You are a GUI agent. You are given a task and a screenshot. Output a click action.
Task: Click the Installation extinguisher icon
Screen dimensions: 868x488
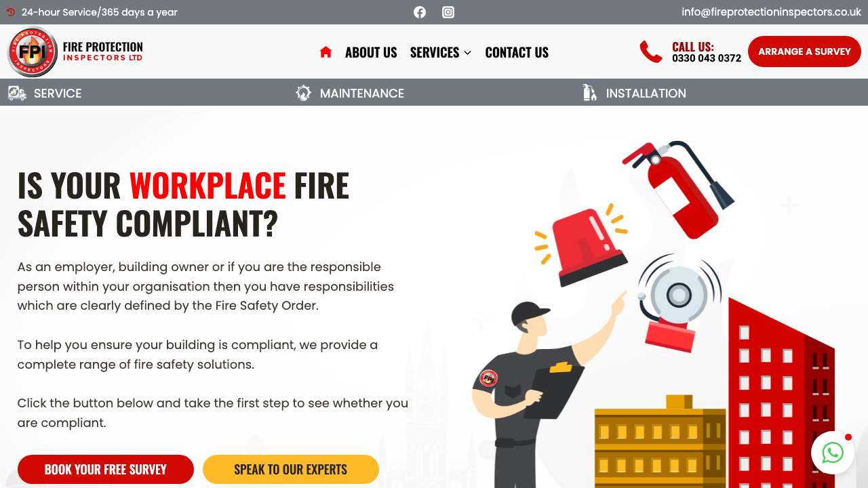pos(590,94)
